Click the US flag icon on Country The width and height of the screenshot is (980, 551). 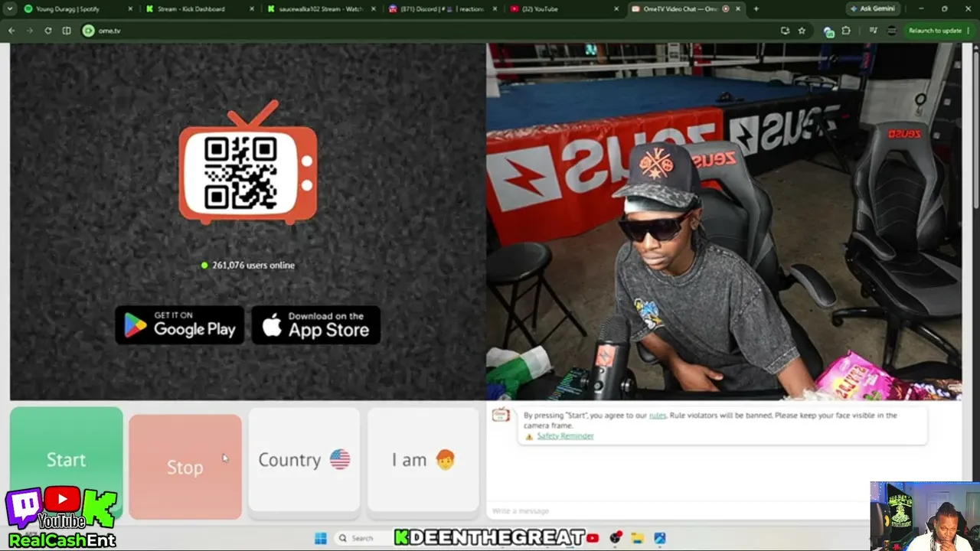[x=340, y=459]
